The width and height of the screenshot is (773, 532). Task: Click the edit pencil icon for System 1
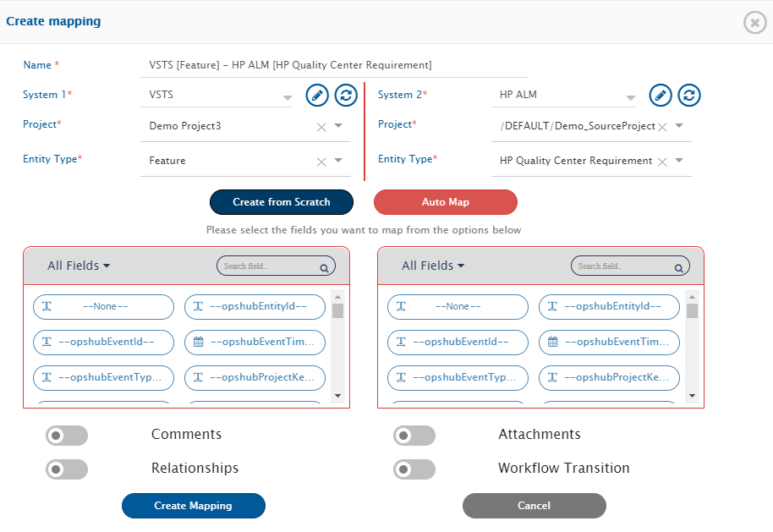point(317,96)
